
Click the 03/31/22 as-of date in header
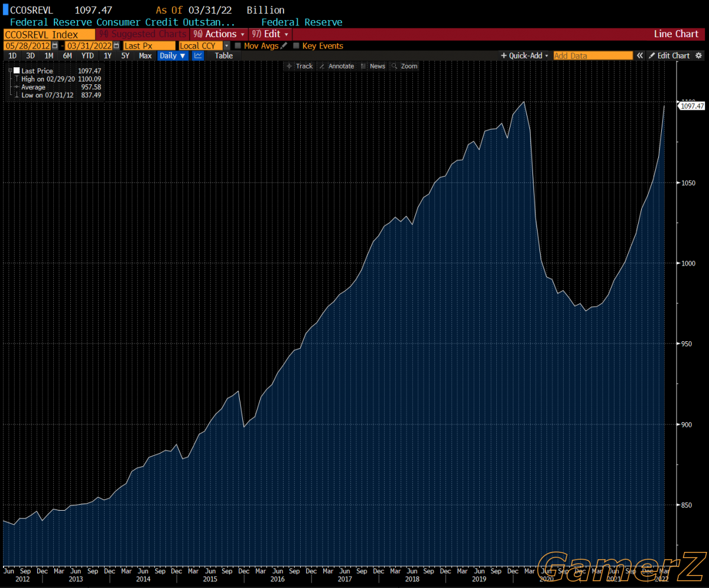pyautogui.click(x=210, y=10)
